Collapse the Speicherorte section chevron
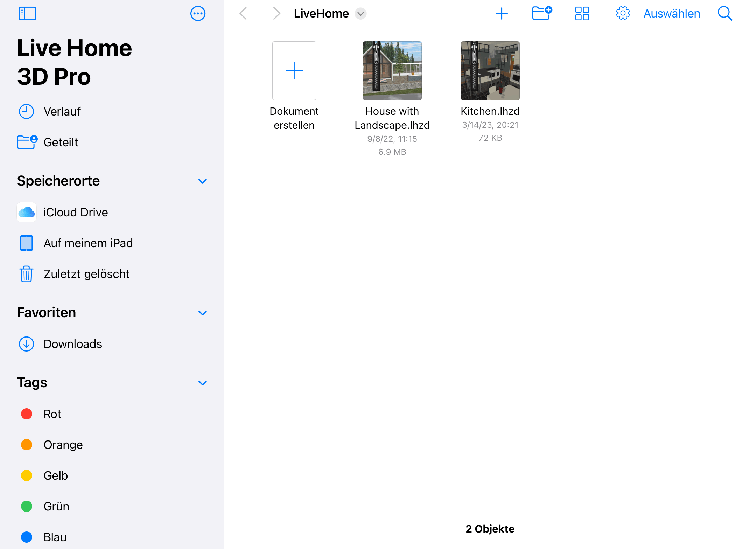 (203, 181)
